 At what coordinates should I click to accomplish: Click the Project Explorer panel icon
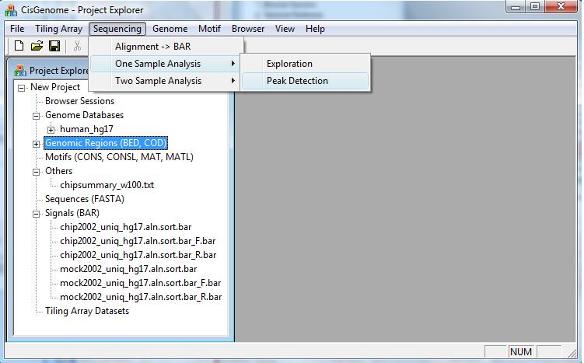20,70
